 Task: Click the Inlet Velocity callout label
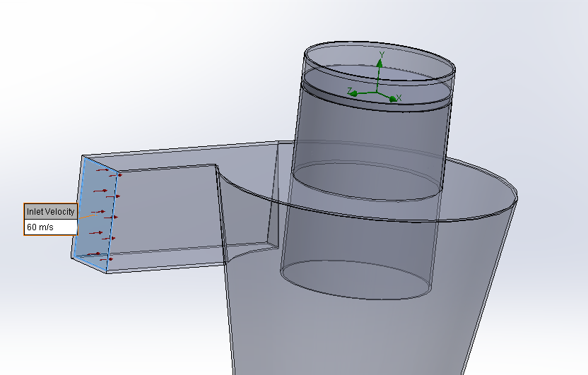point(51,212)
